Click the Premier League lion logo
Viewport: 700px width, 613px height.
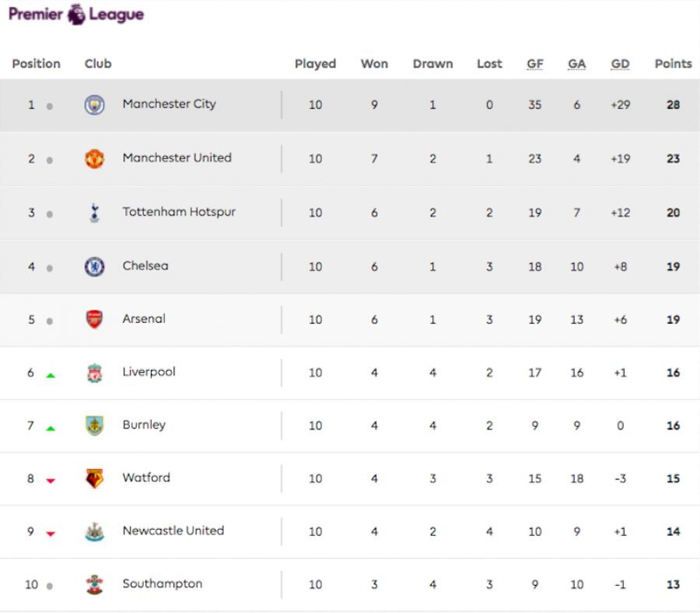point(76,14)
